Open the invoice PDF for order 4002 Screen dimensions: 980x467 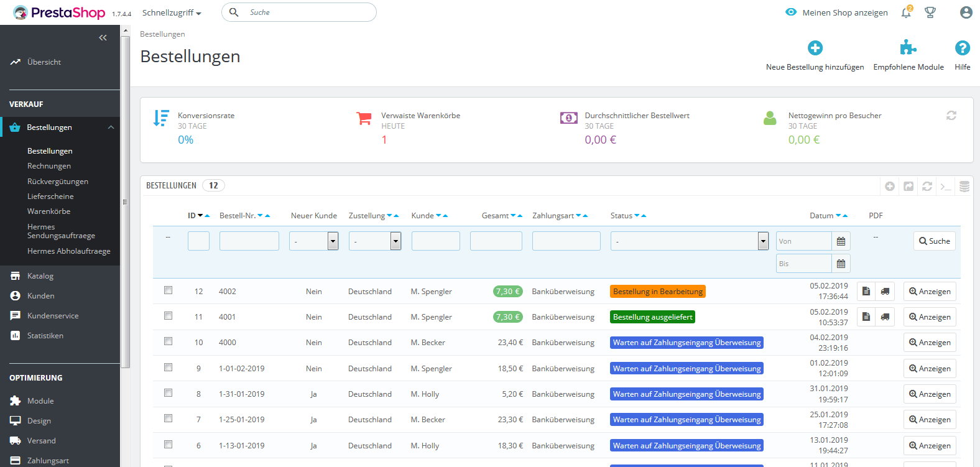pyautogui.click(x=866, y=291)
